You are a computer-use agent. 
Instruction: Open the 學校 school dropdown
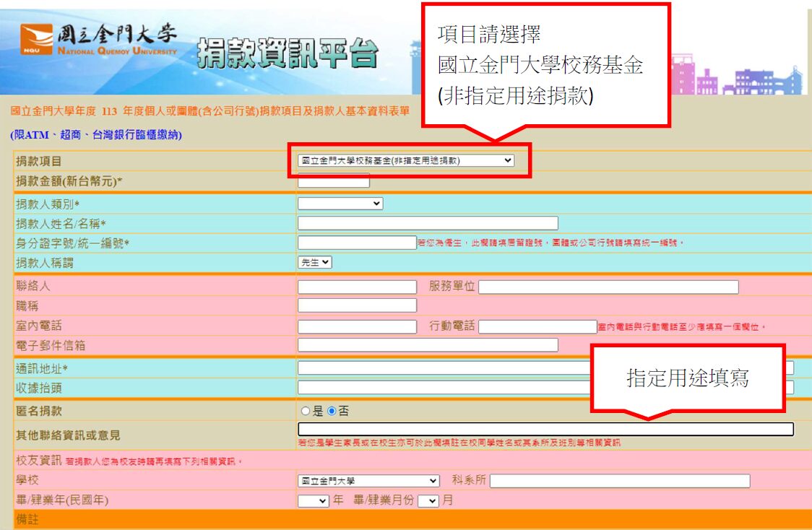pos(368,481)
